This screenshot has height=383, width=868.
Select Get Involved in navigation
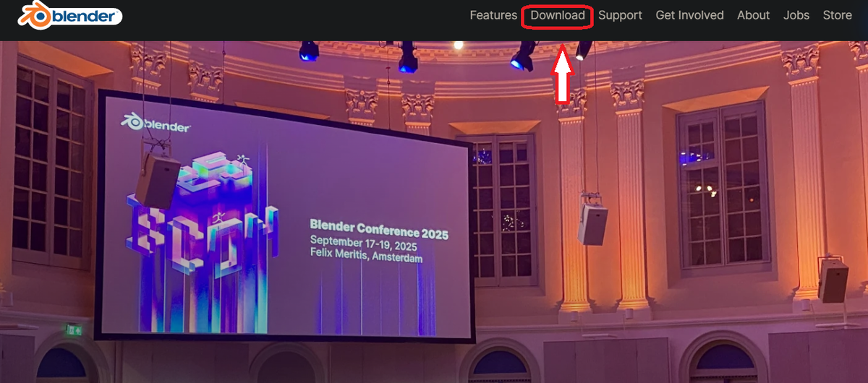689,15
